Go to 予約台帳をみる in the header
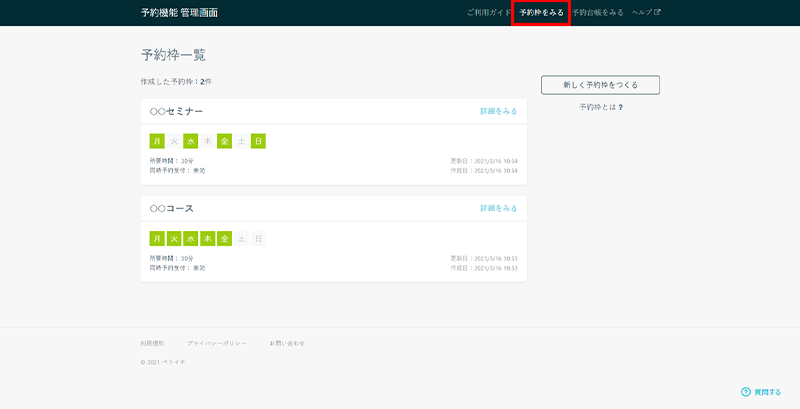 (598, 13)
